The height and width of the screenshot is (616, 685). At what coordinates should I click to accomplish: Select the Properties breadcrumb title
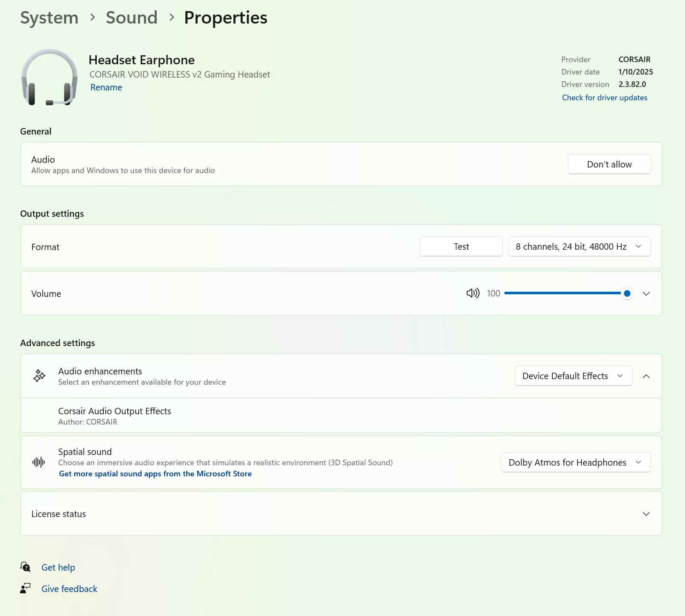(x=226, y=18)
